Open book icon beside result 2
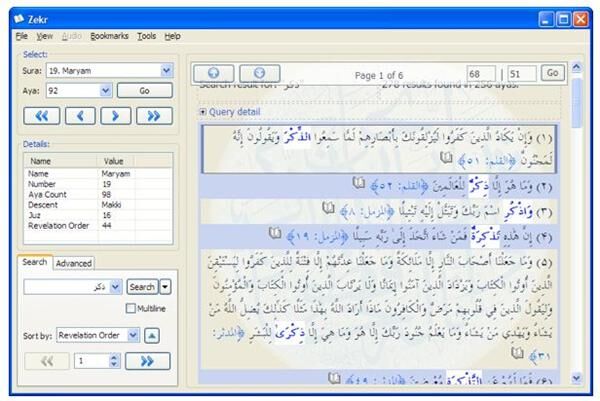Viewport: 600px width, 401px height. (x=359, y=184)
